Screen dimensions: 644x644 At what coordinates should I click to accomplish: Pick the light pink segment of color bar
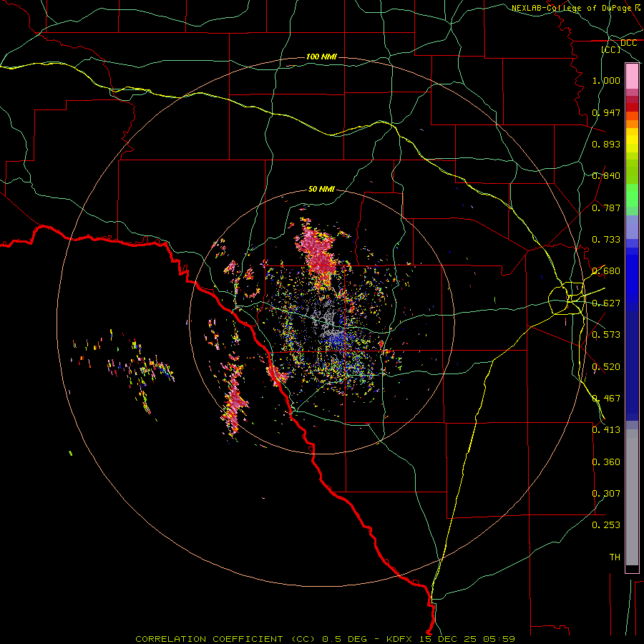(632, 77)
